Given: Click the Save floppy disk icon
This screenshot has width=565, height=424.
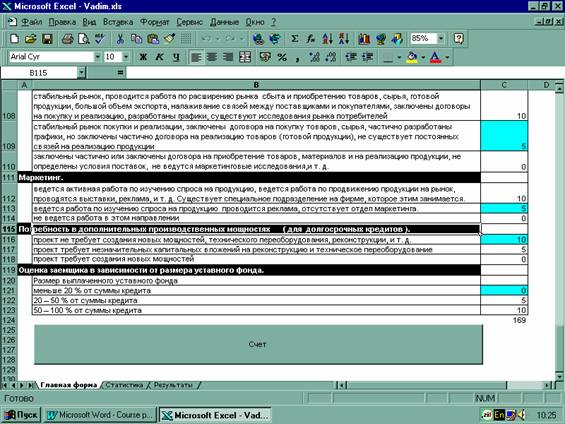Looking at the screenshot, I should (x=47, y=39).
